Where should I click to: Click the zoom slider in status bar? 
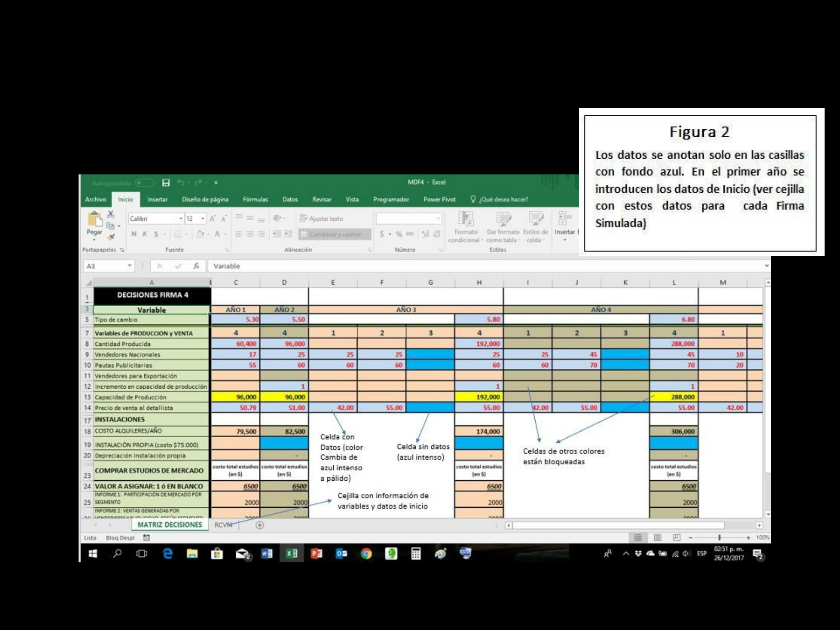click(719, 538)
